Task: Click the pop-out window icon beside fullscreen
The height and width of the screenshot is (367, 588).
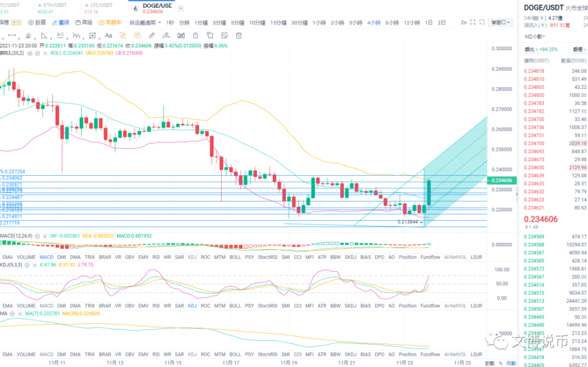Action: tap(482, 22)
